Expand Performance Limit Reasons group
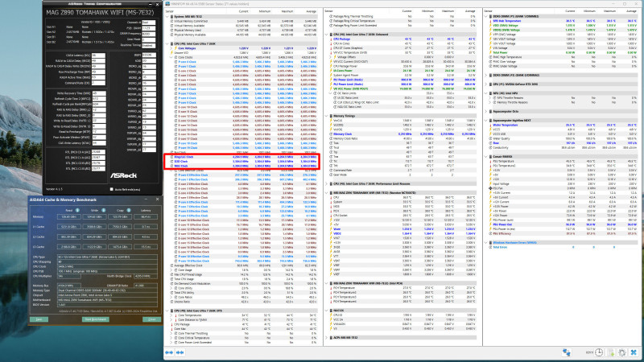The height and width of the screenshot is (362, 644). pyautogui.click(x=327, y=184)
